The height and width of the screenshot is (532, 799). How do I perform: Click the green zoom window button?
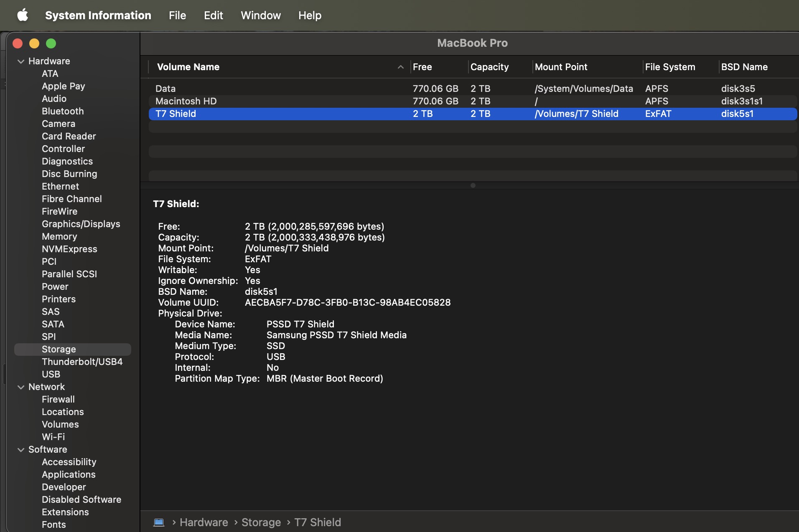[51, 43]
